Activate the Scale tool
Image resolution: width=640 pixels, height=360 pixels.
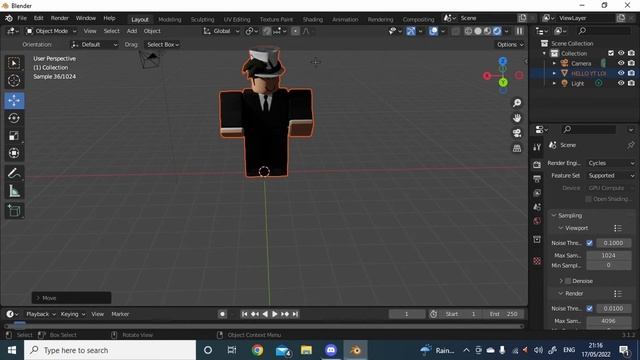pos(14,136)
